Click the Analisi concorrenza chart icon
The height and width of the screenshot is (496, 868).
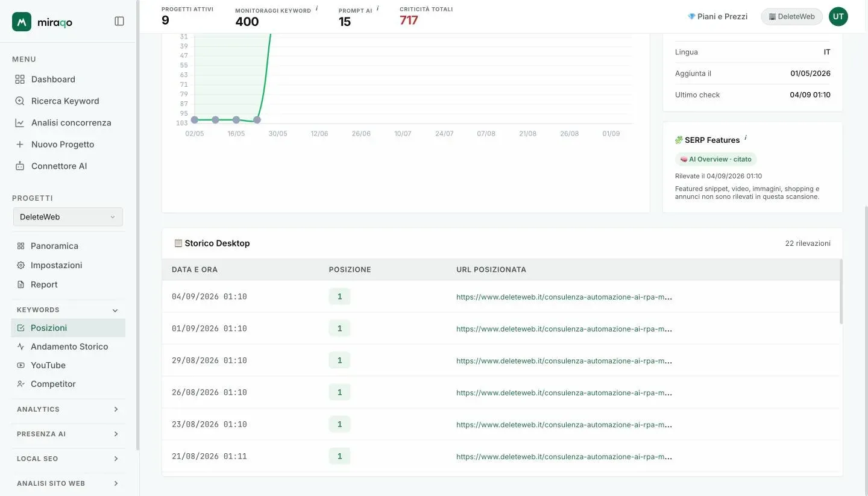tap(20, 123)
